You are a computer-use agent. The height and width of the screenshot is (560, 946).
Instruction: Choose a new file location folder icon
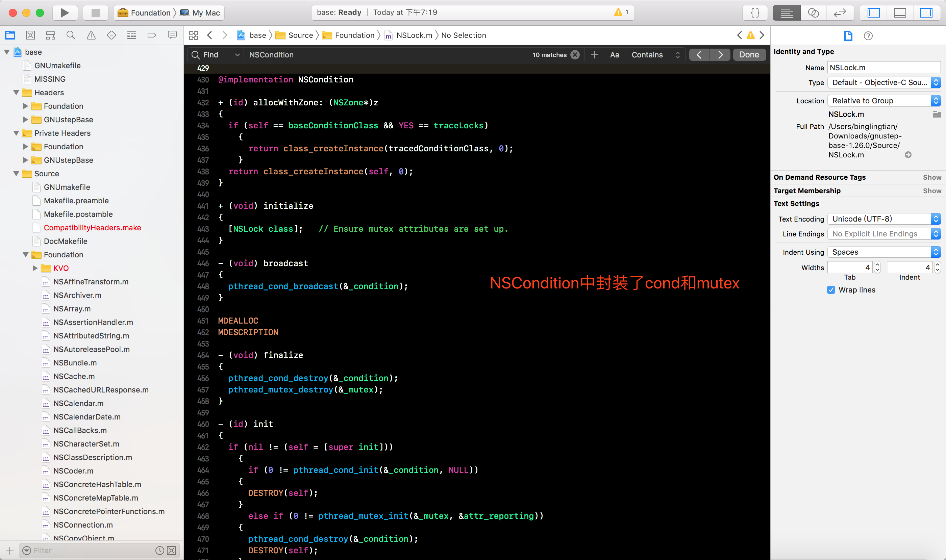[x=937, y=114]
